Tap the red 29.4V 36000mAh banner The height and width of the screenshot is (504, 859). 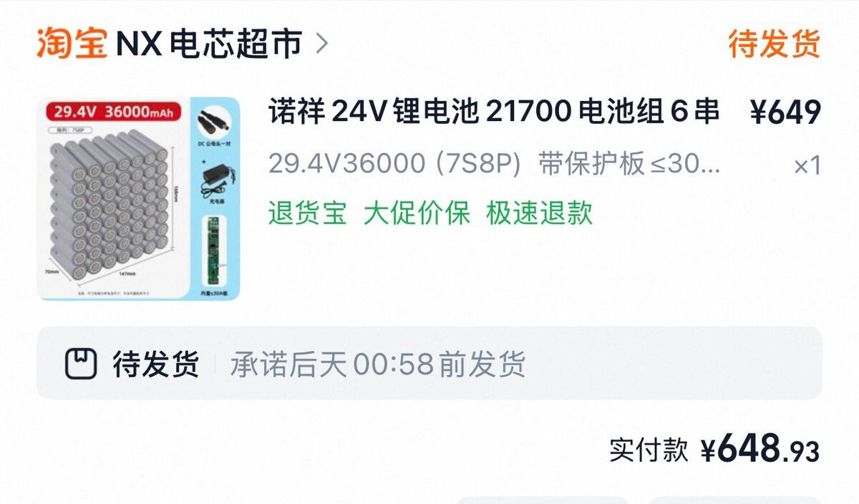click(x=113, y=112)
